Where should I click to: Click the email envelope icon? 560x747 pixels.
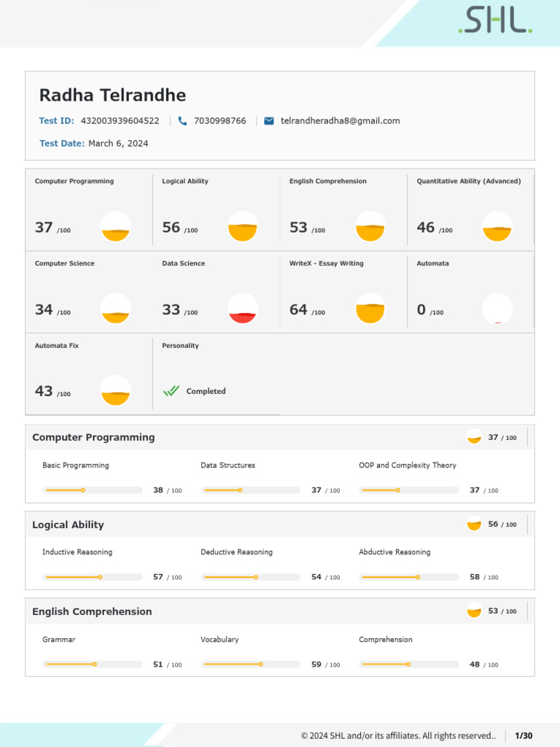268,121
